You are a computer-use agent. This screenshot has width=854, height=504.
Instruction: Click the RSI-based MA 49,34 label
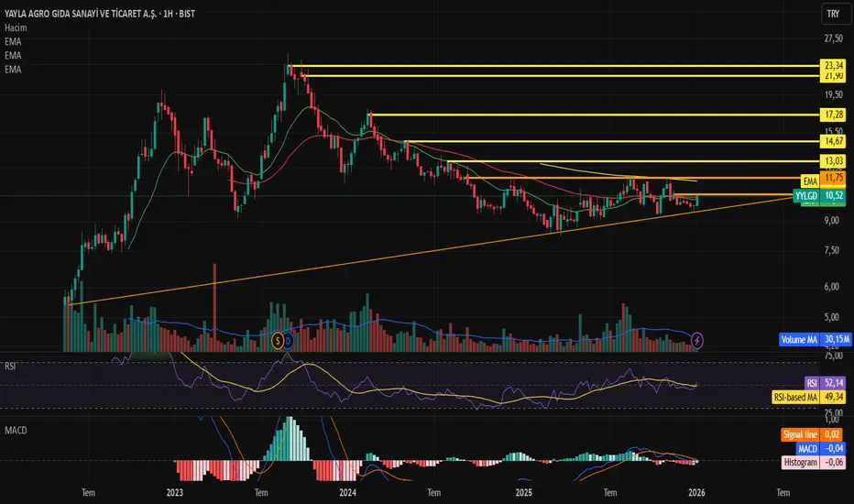click(x=809, y=397)
